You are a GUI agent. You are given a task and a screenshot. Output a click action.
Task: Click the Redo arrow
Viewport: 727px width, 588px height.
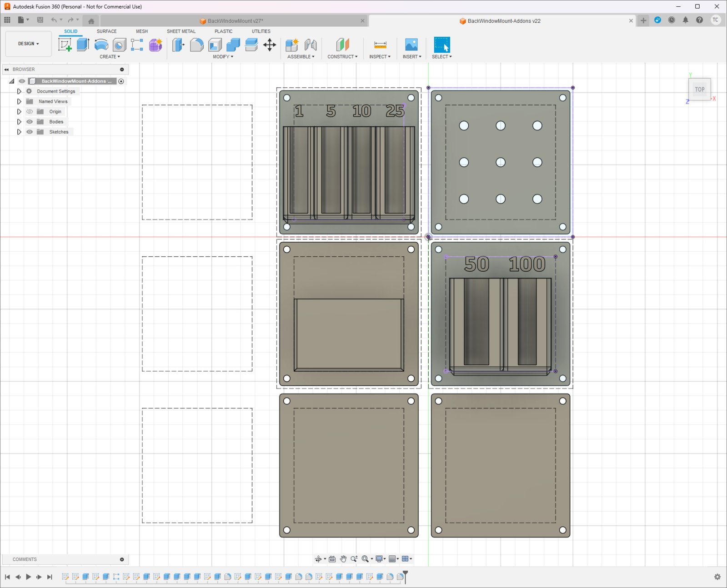70,20
